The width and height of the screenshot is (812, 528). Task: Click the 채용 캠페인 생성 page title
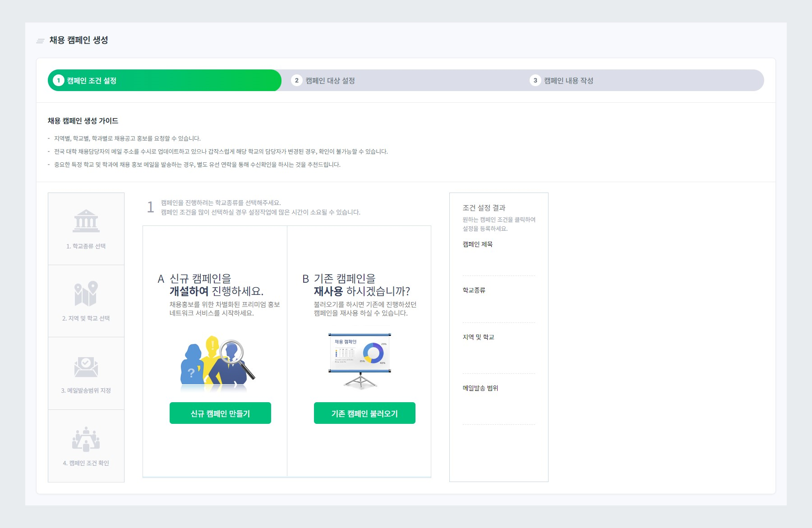(x=79, y=40)
